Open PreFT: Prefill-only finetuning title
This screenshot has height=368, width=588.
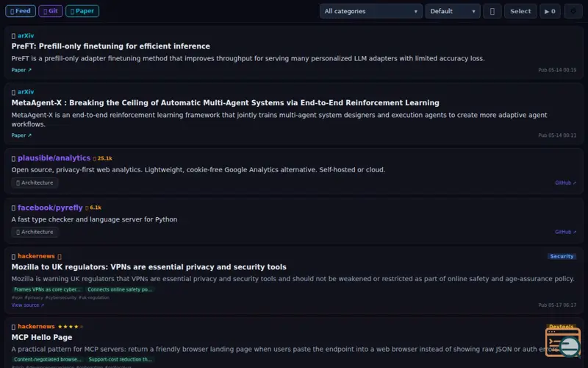coord(111,46)
